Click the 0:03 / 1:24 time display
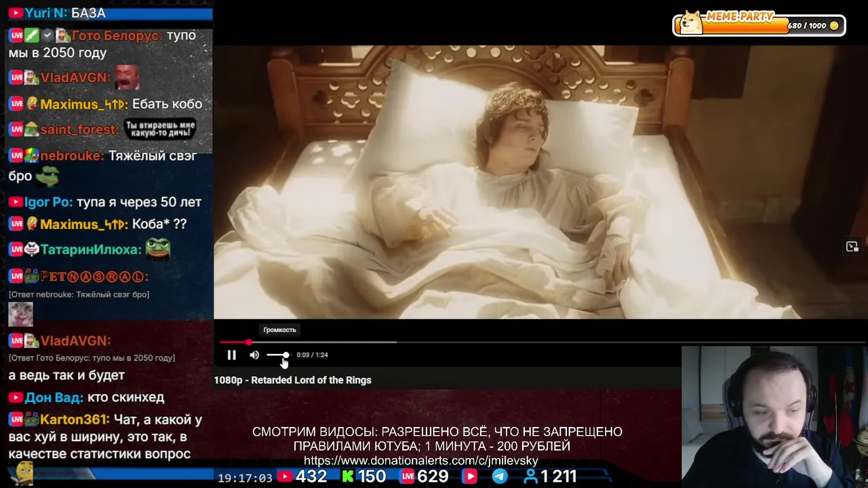The width and height of the screenshot is (868, 488). 312,355
